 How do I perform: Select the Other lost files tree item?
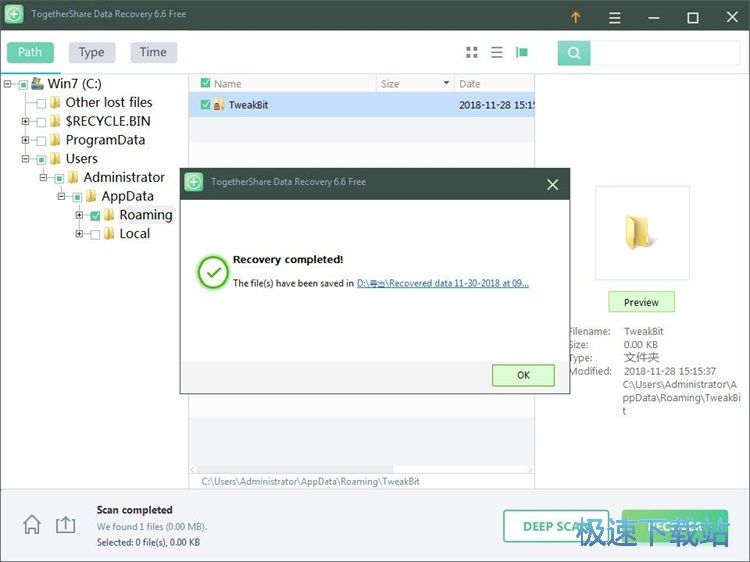click(x=109, y=102)
